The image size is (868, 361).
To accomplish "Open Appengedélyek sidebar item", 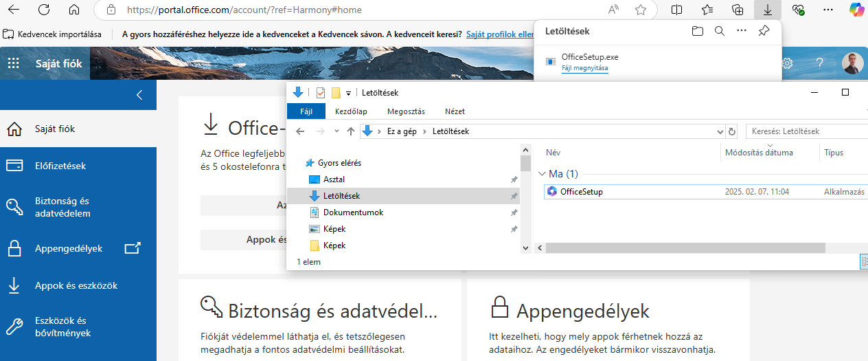I will [78, 248].
